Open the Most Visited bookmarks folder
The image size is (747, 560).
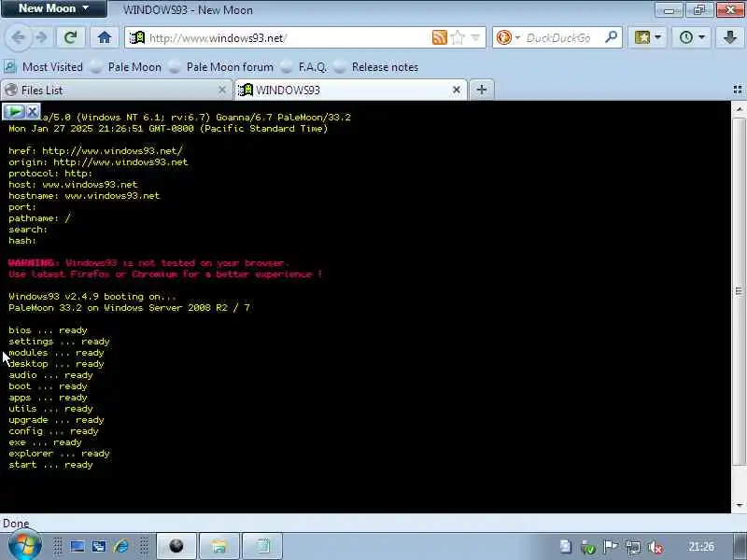(x=44, y=67)
